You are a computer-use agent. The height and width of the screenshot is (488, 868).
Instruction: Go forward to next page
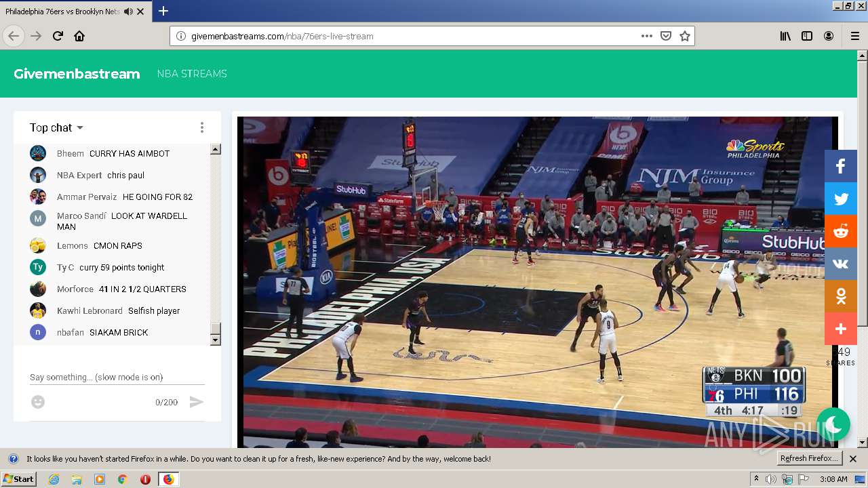point(36,36)
